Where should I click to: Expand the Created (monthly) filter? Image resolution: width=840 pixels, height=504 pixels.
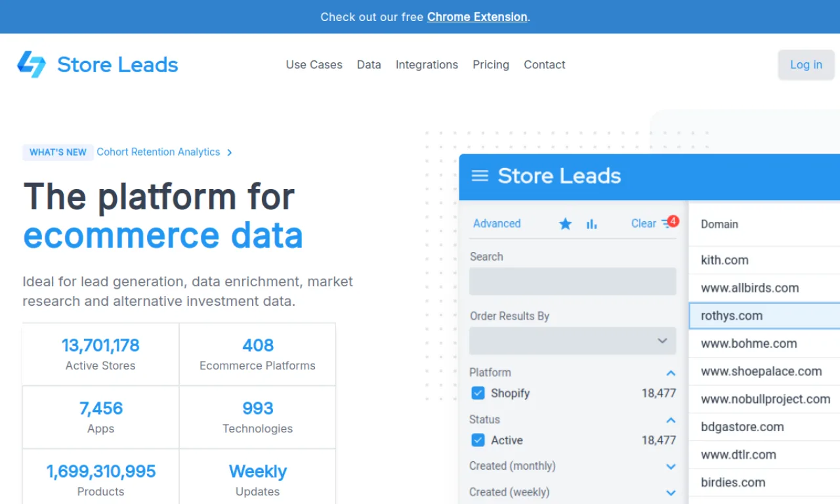click(671, 467)
